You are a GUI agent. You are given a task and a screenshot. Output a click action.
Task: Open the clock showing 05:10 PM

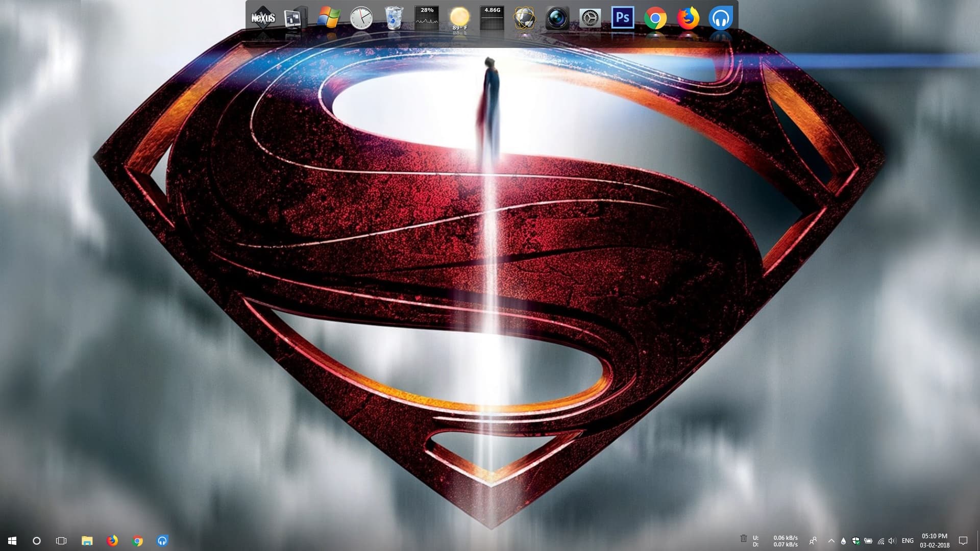pyautogui.click(x=935, y=541)
